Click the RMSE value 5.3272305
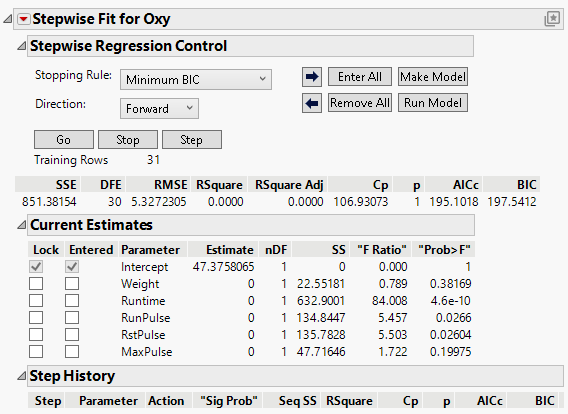 (159, 202)
